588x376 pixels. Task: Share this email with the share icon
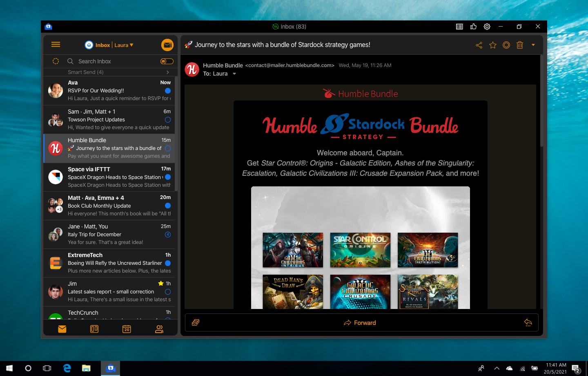[x=479, y=45]
